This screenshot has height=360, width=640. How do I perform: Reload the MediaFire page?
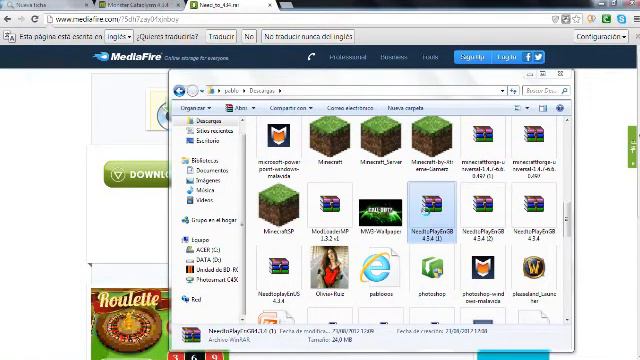tap(35, 19)
